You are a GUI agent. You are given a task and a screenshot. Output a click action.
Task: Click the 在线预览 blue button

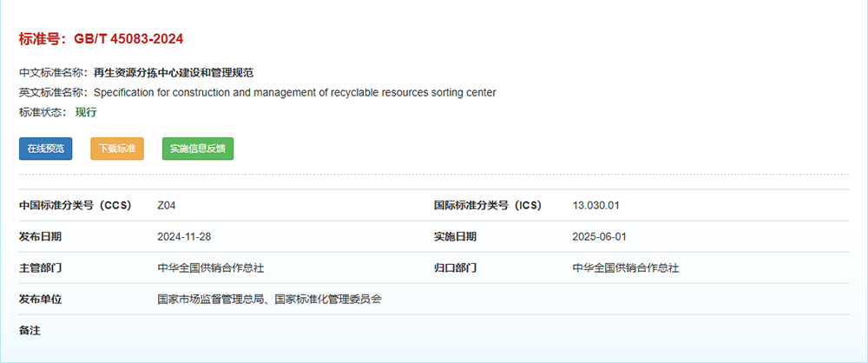tap(45, 148)
